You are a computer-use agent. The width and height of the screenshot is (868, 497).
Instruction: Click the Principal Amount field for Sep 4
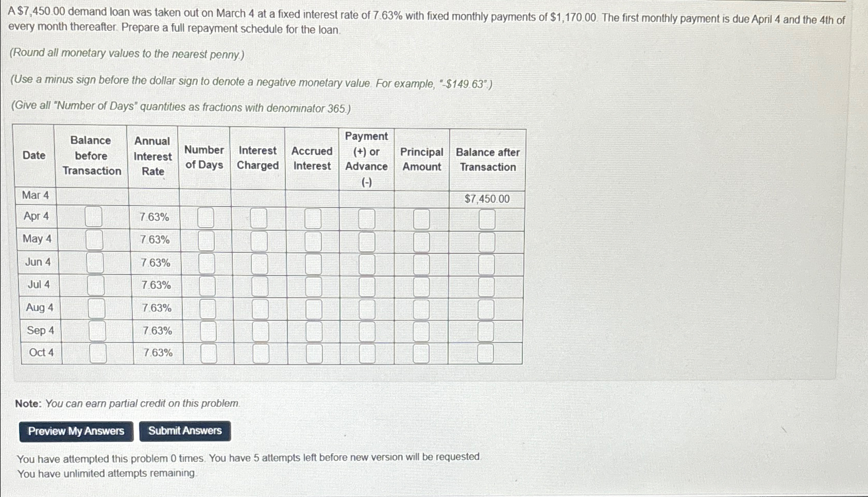[x=421, y=330]
